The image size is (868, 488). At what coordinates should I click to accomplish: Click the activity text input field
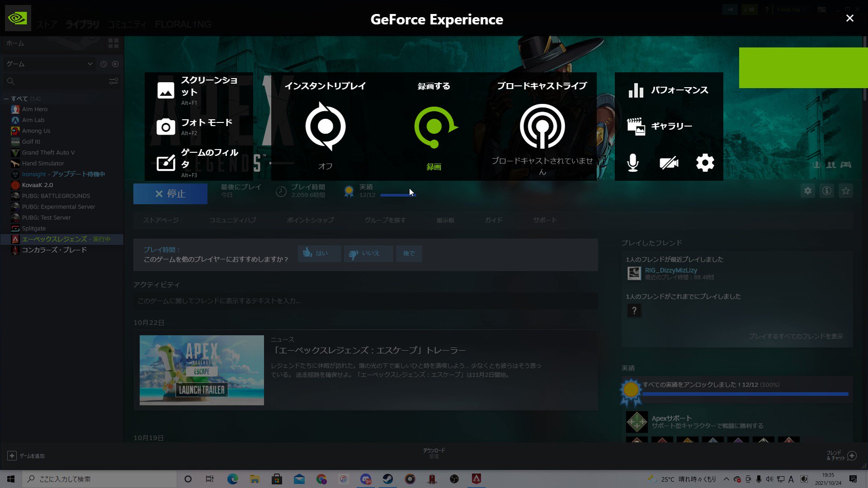coord(365,301)
